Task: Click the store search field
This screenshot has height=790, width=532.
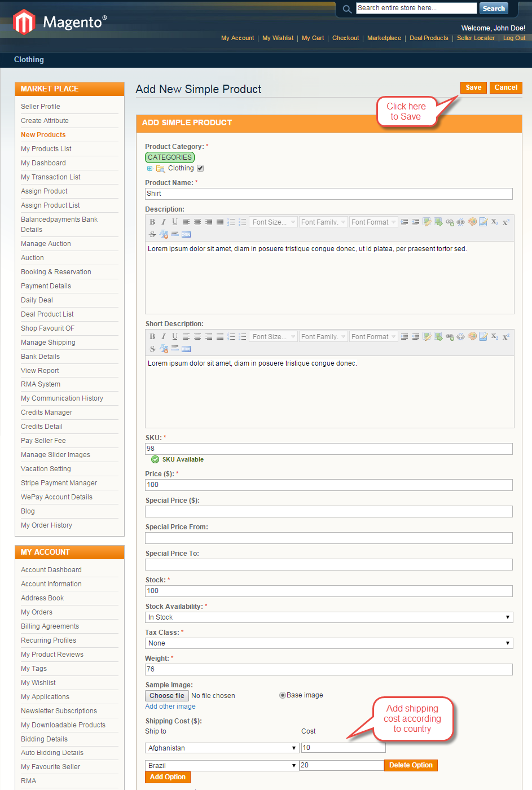Action: [416, 8]
